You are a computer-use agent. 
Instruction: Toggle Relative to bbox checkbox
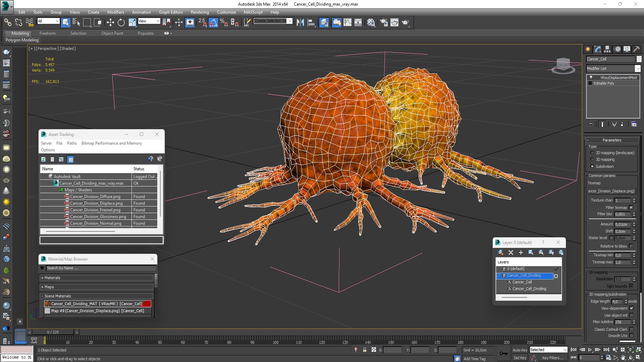tap(631, 246)
